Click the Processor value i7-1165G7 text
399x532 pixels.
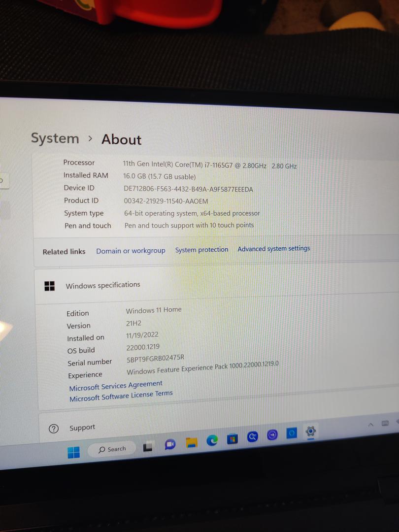click(210, 165)
